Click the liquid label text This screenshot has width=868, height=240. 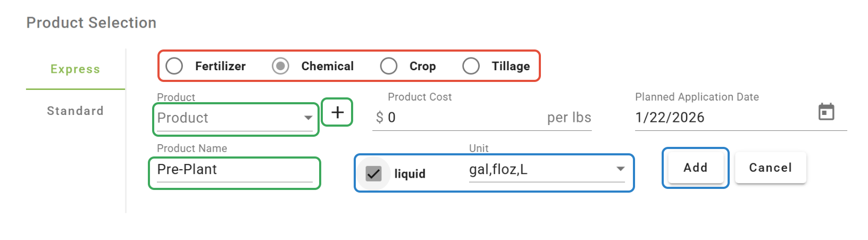[410, 174]
